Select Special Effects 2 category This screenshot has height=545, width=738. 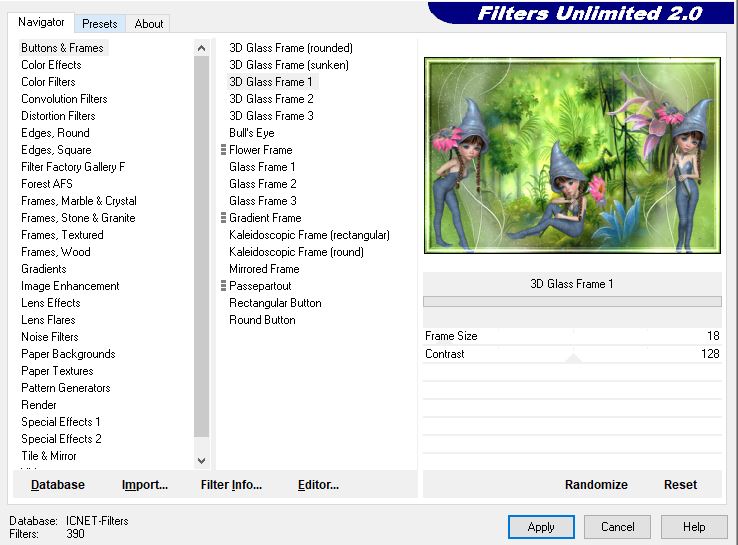[x=61, y=439]
